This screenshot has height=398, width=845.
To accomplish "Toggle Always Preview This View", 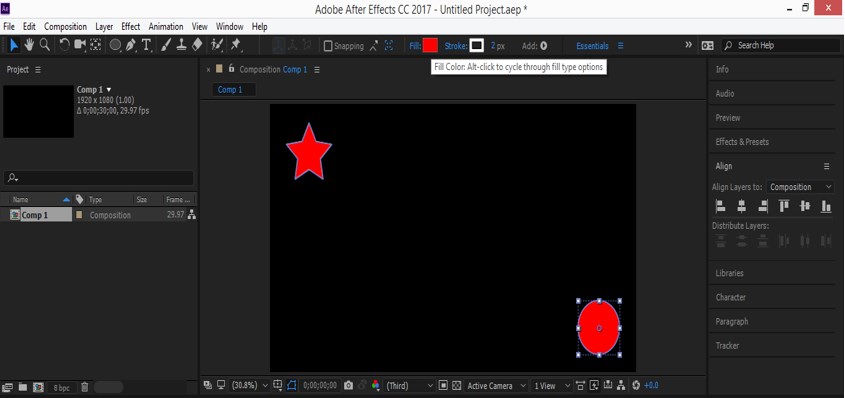I will pyautogui.click(x=207, y=385).
